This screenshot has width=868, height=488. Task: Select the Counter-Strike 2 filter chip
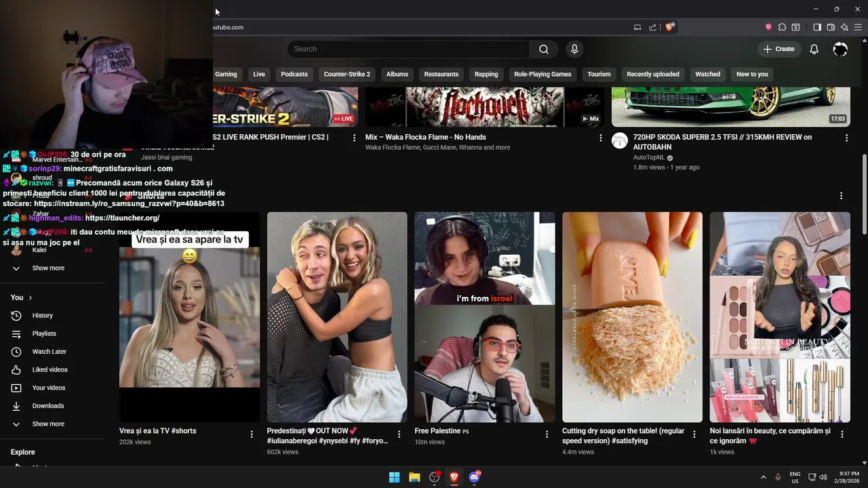pyautogui.click(x=347, y=74)
